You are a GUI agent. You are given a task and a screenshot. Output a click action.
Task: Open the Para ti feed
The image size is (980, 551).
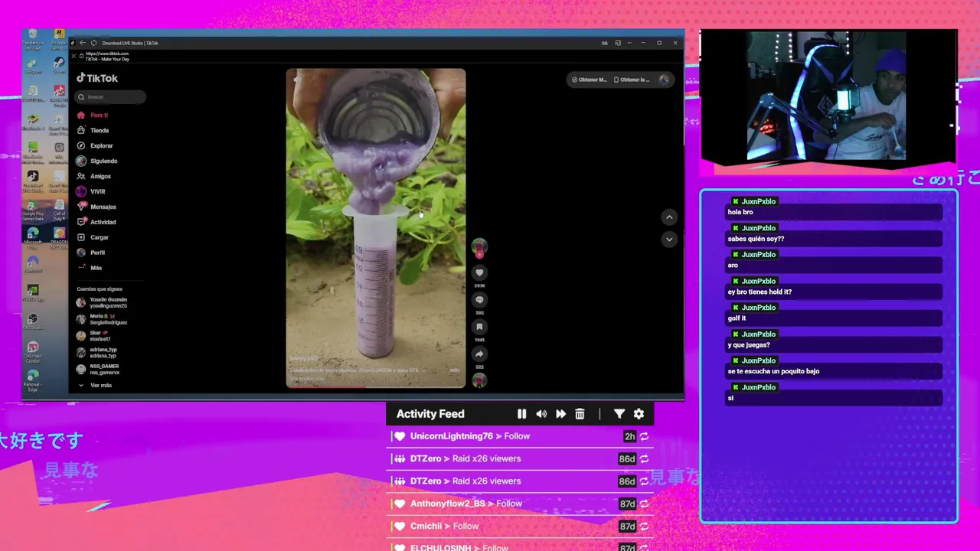[x=93, y=115]
